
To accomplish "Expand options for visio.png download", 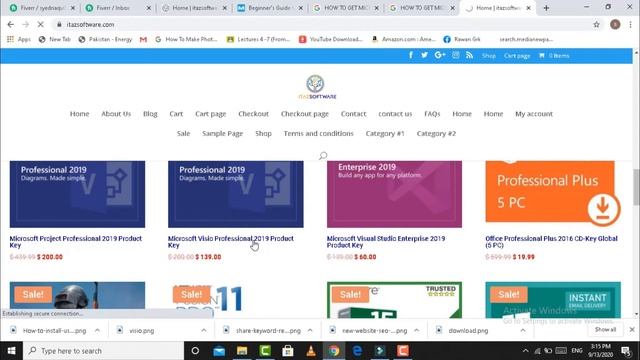I will coord(204,330).
